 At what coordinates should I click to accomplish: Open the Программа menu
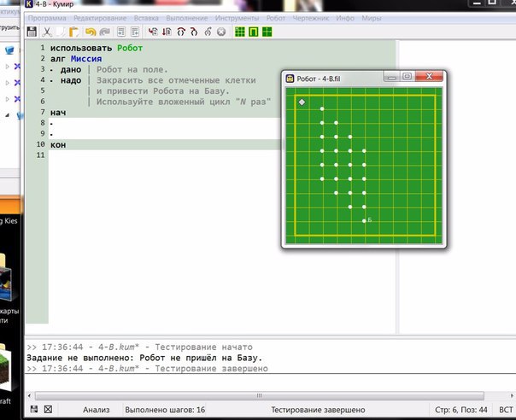coord(47,17)
